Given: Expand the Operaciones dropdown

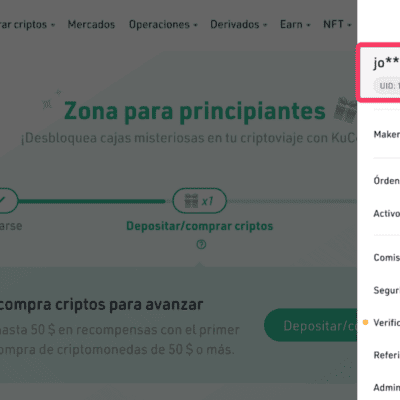Looking at the screenshot, I should (x=163, y=25).
